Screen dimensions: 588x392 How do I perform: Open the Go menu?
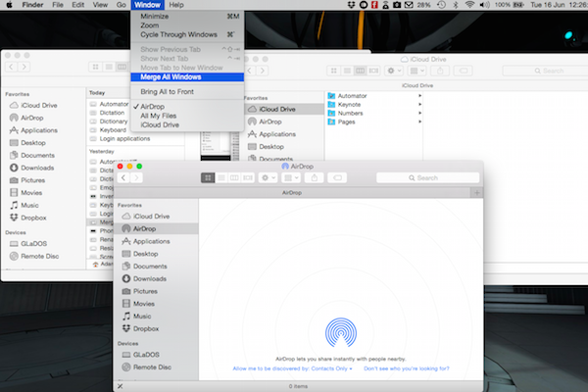122,5
